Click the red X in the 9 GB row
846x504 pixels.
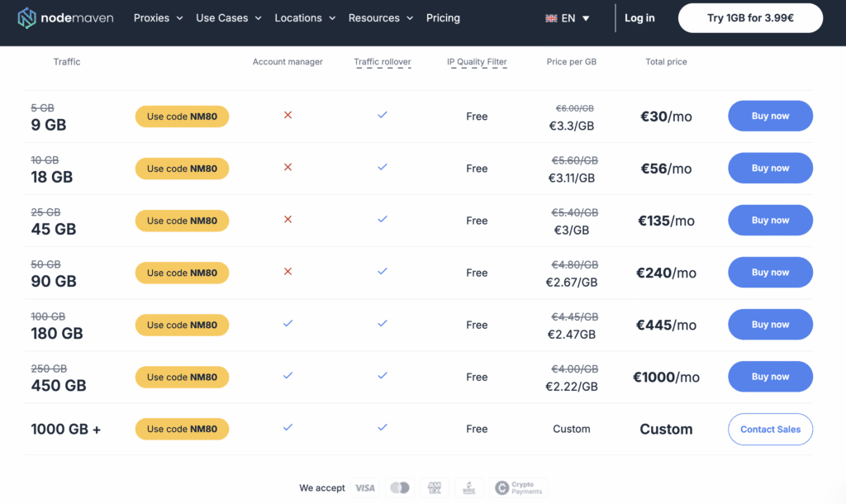pos(288,116)
